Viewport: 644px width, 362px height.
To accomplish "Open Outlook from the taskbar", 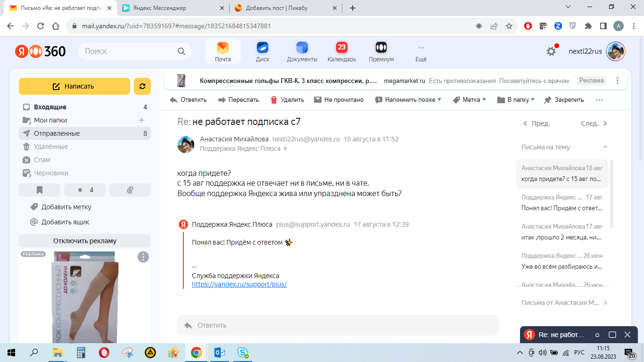I will [220, 353].
